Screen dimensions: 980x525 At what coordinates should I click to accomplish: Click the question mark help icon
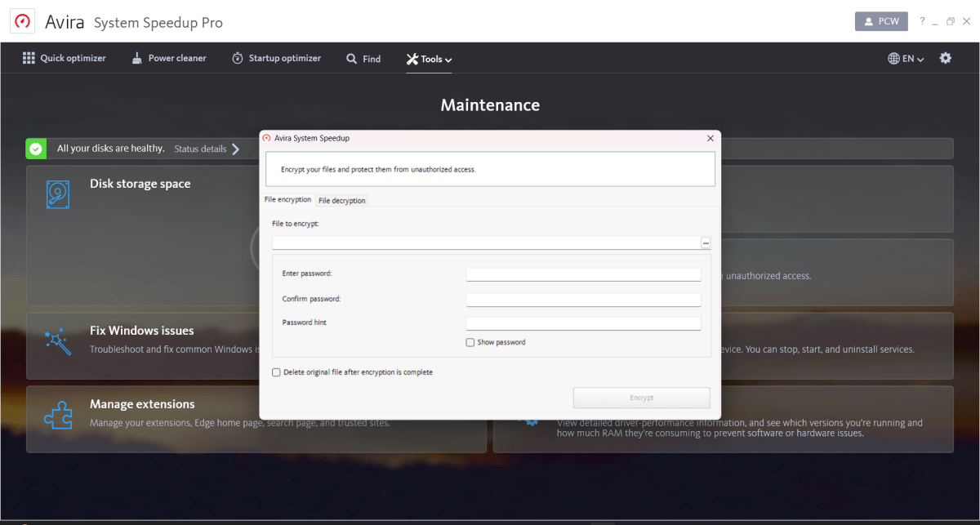[x=922, y=21]
